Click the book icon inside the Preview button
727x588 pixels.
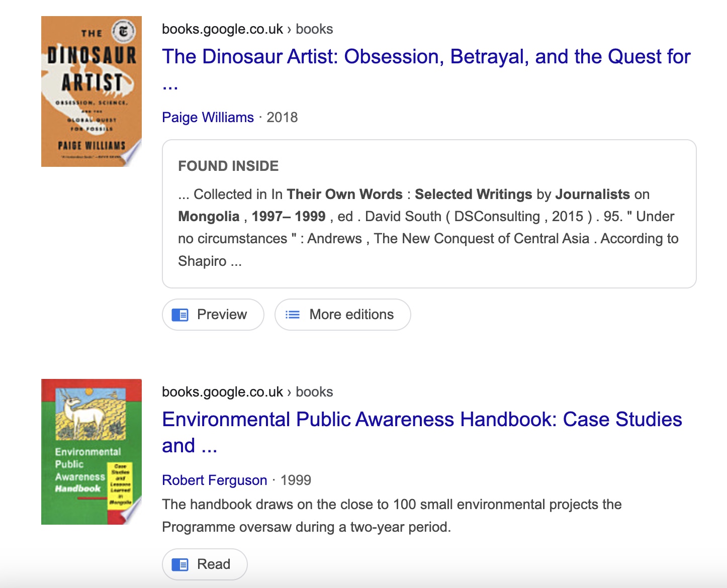coord(180,315)
